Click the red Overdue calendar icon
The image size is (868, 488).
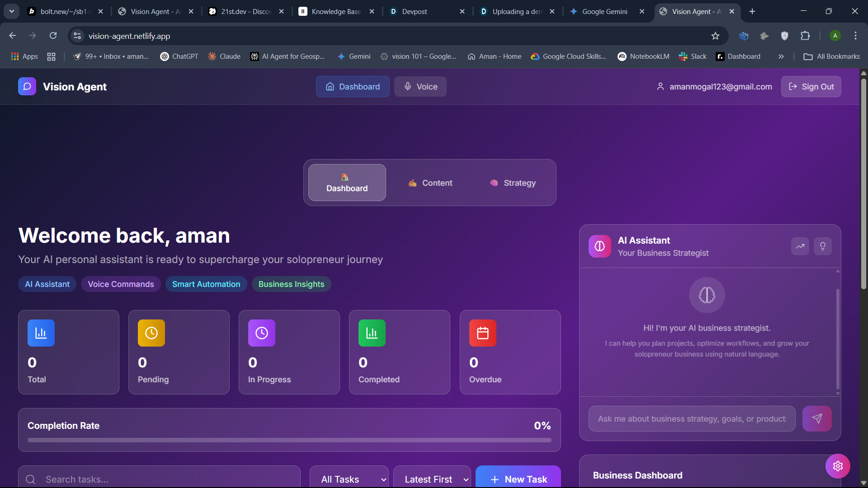click(482, 333)
